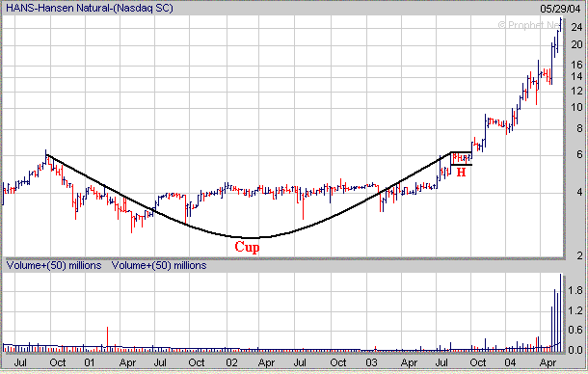Select the price axis label 20

click(x=576, y=44)
